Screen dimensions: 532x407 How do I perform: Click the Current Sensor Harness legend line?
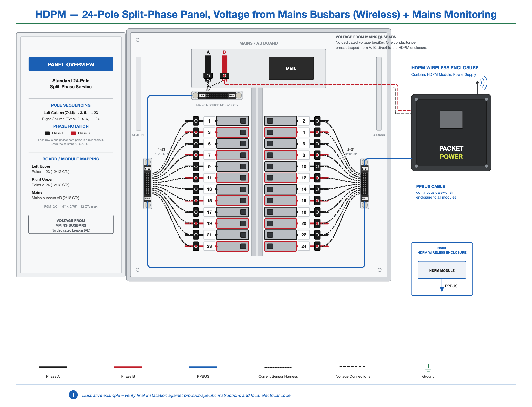coord(278,367)
